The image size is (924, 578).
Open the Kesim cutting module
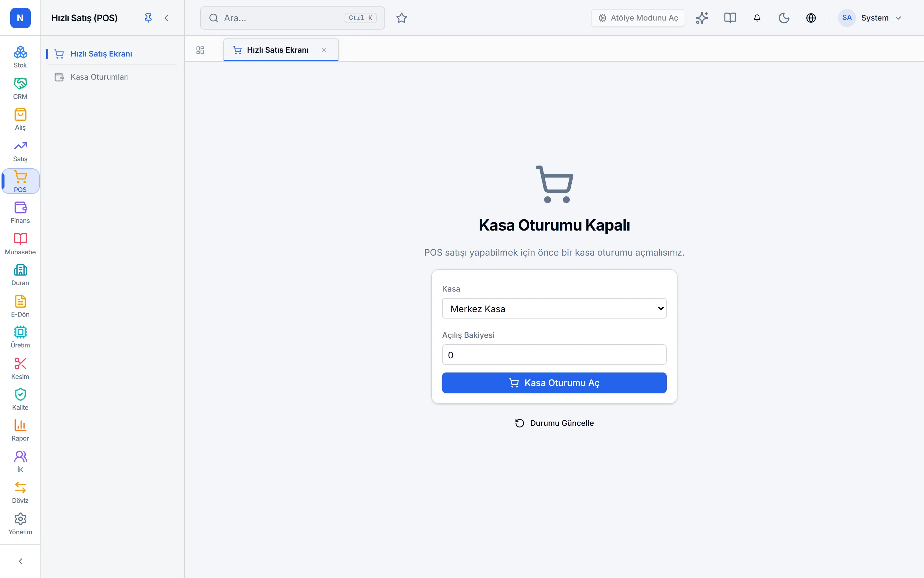[20, 369]
